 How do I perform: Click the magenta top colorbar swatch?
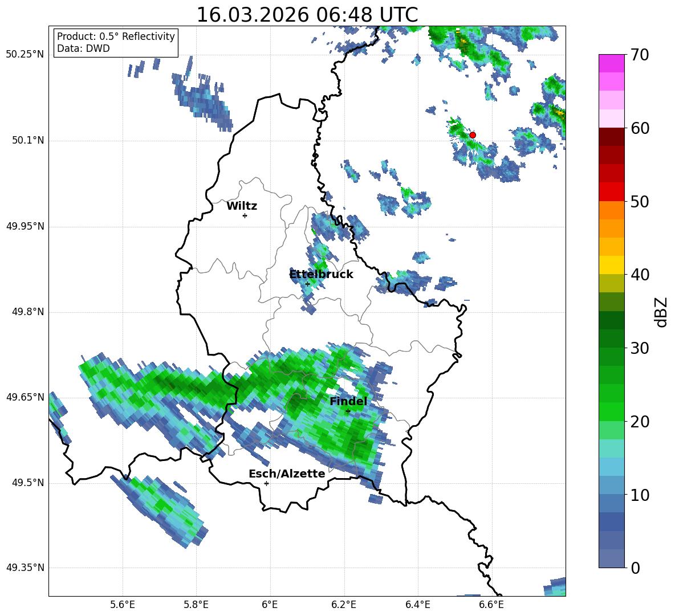coord(611,63)
